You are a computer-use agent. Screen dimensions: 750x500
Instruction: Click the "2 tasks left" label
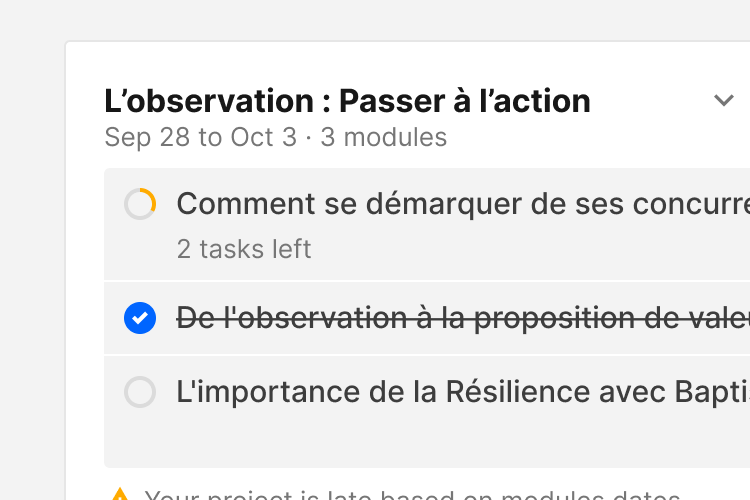pos(244,248)
